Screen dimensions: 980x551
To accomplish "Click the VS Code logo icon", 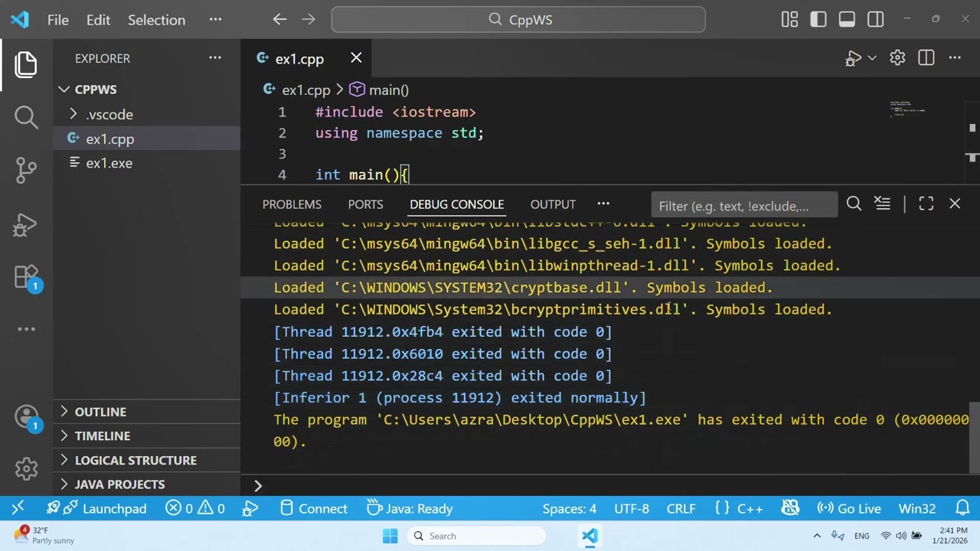I will [20, 20].
